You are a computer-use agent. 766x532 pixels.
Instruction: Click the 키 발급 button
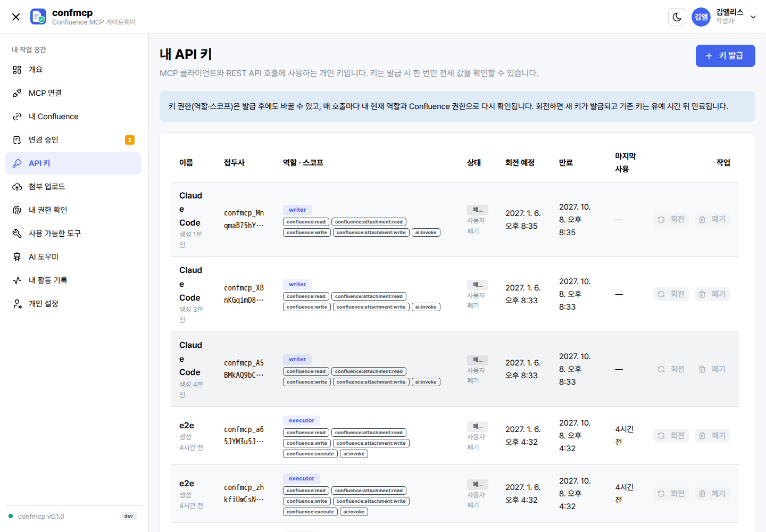pyautogui.click(x=725, y=56)
